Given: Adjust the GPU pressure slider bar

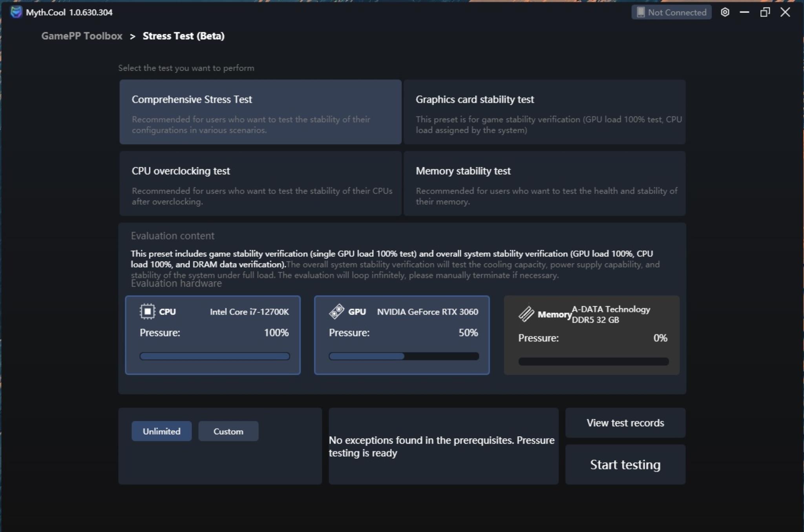Looking at the screenshot, I should pos(404,356).
